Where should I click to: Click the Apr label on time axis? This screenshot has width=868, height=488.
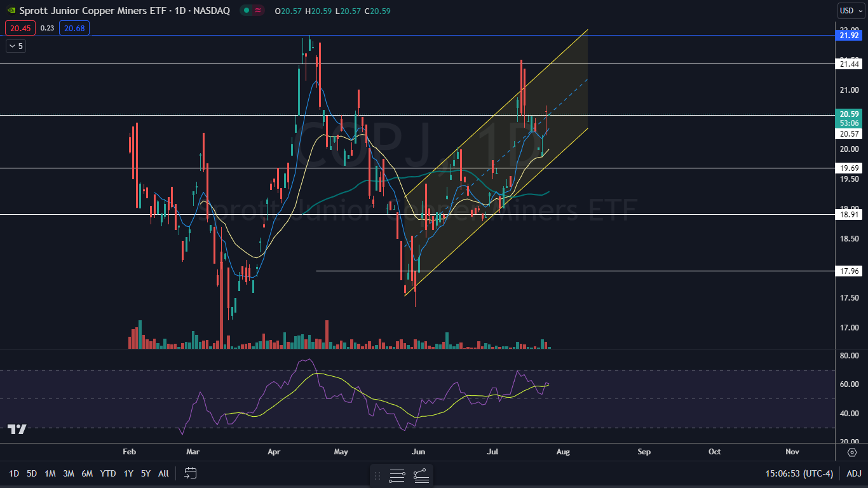coord(275,452)
